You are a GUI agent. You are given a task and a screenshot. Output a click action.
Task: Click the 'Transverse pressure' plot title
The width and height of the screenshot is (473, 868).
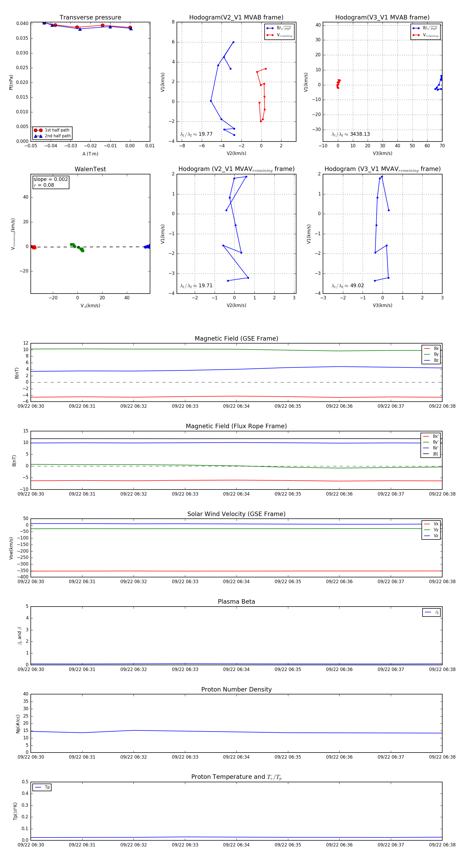click(90, 18)
